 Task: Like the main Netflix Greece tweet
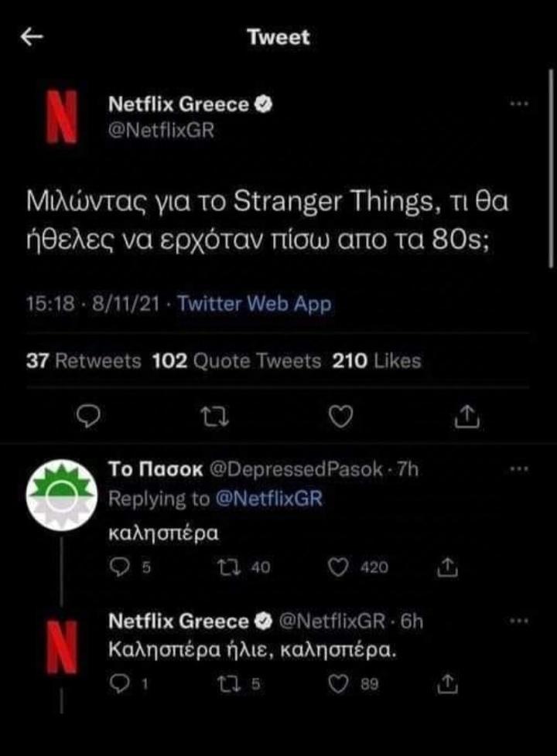coord(340,417)
